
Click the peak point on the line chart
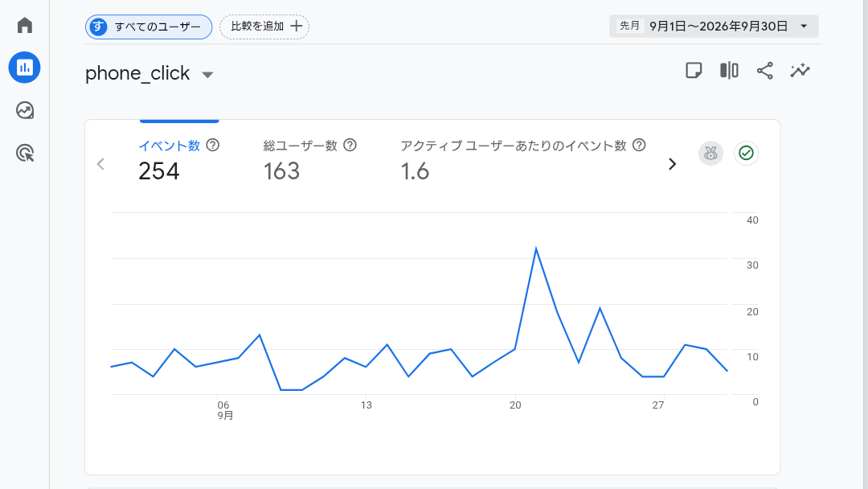pyautogui.click(x=536, y=249)
